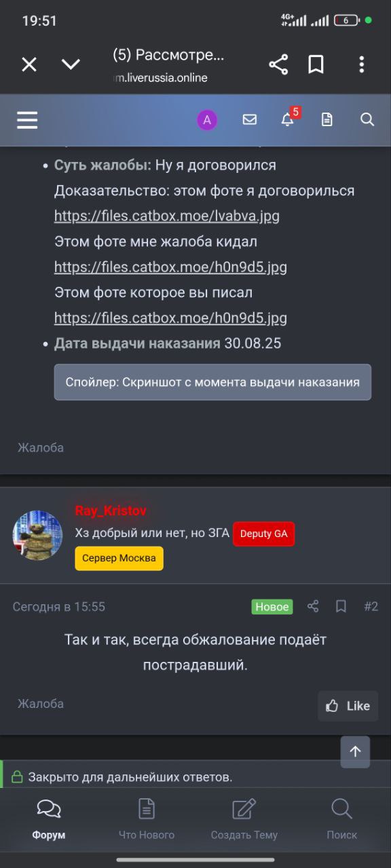Open the Создать Тему tab
This screenshot has height=868, width=391.
[x=244, y=819]
